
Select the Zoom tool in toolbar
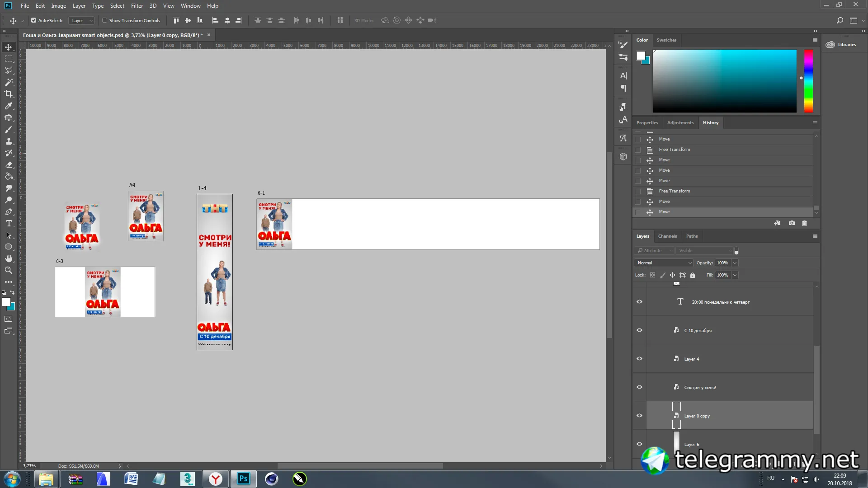tap(9, 270)
